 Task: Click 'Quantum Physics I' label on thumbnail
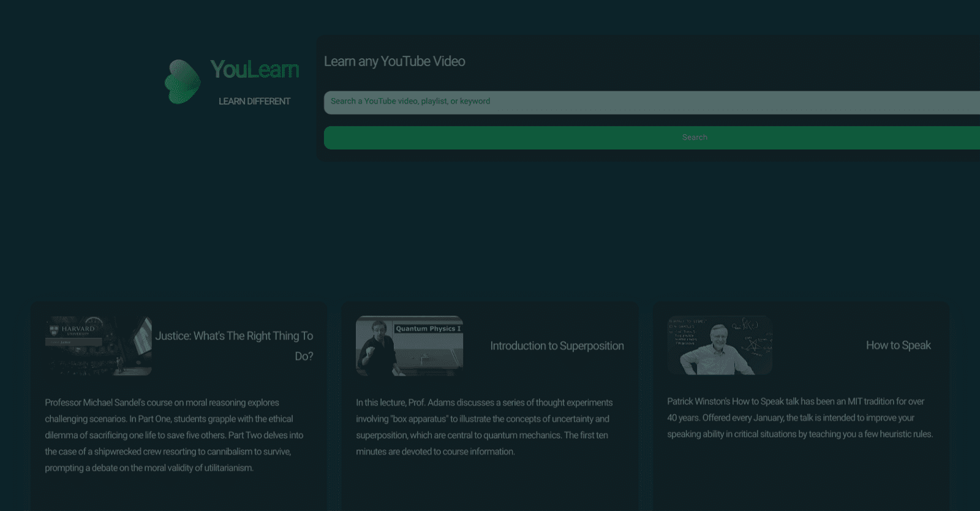tap(428, 328)
